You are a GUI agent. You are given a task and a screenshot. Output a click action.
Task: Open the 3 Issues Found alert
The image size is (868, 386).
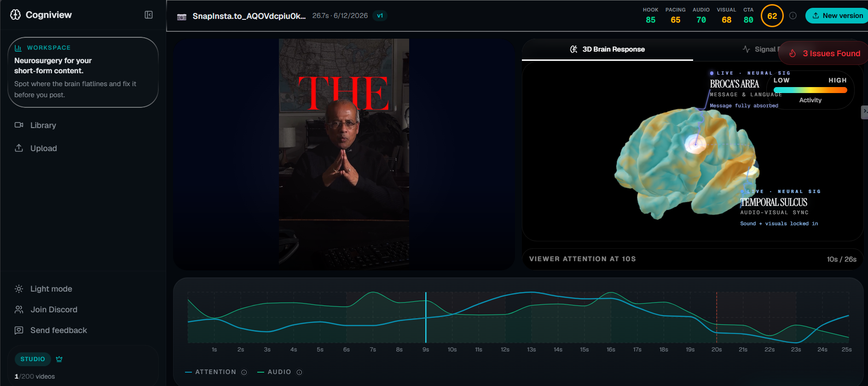tap(823, 53)
